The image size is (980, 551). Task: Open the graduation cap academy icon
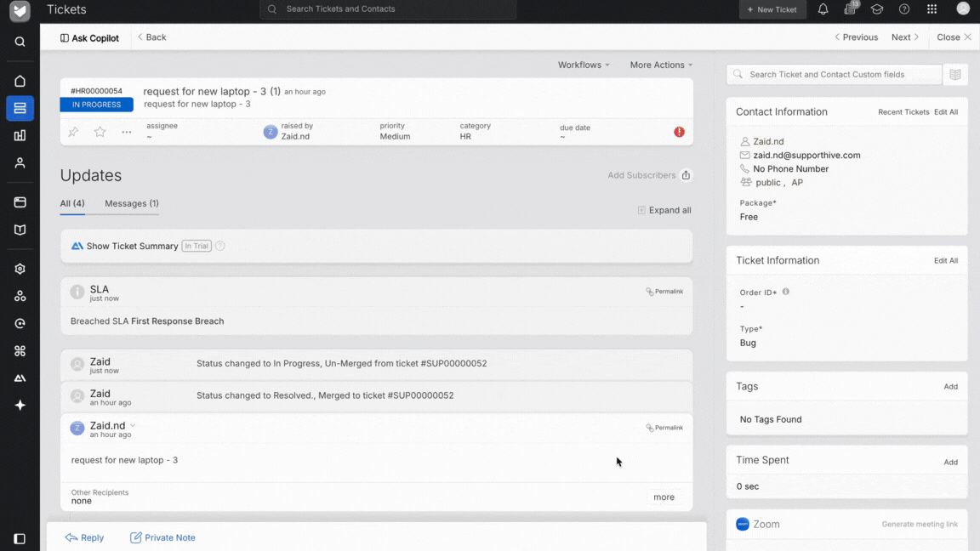[877, 9]
